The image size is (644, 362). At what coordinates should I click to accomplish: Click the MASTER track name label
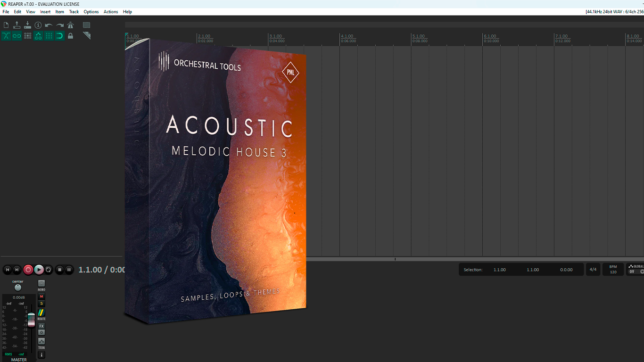click(x=19, y=360)
